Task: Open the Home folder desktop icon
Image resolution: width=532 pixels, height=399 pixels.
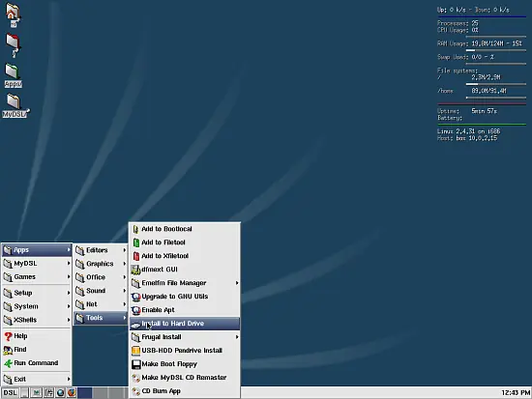Action: pos(13,14)
